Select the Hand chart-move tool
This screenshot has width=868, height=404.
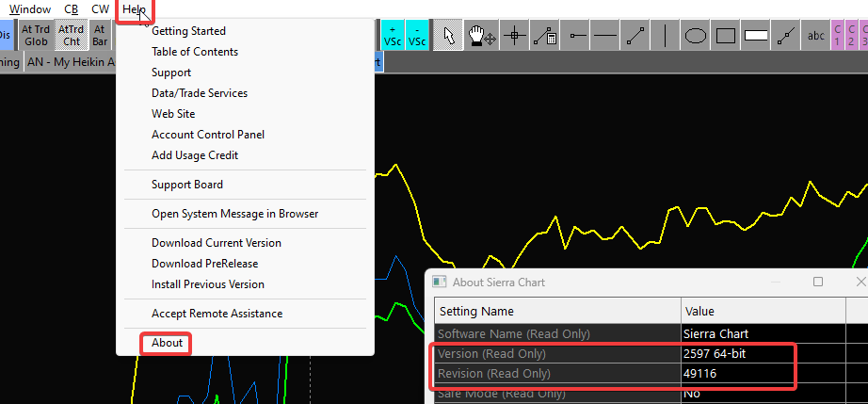click(482, 36)
